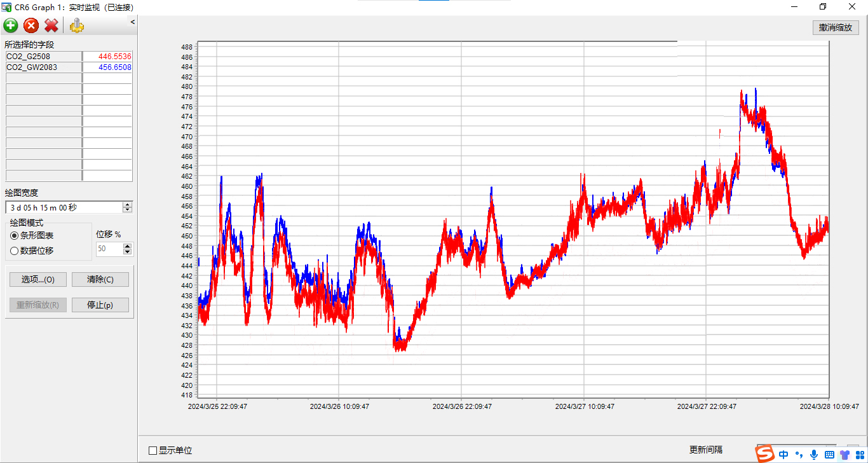Select the 数据位移 radio button

[15, 251]
